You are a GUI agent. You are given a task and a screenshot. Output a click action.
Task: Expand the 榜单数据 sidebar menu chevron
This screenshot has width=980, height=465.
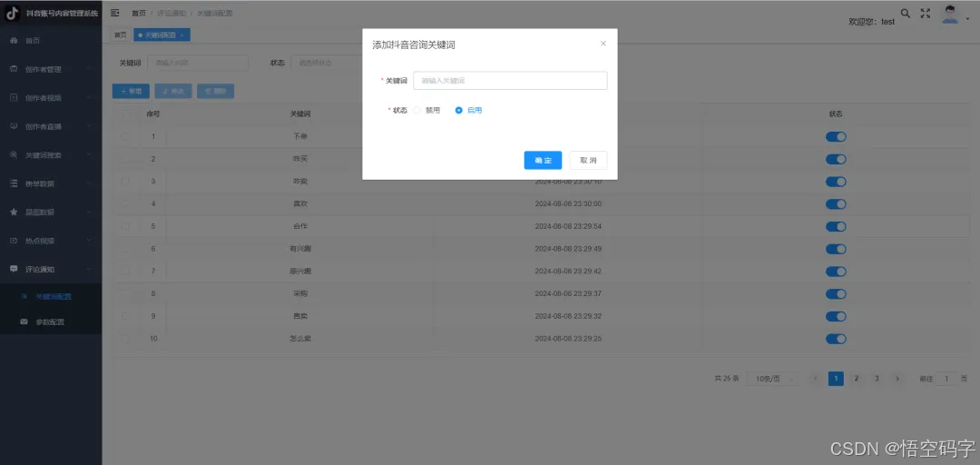(89, 184)
